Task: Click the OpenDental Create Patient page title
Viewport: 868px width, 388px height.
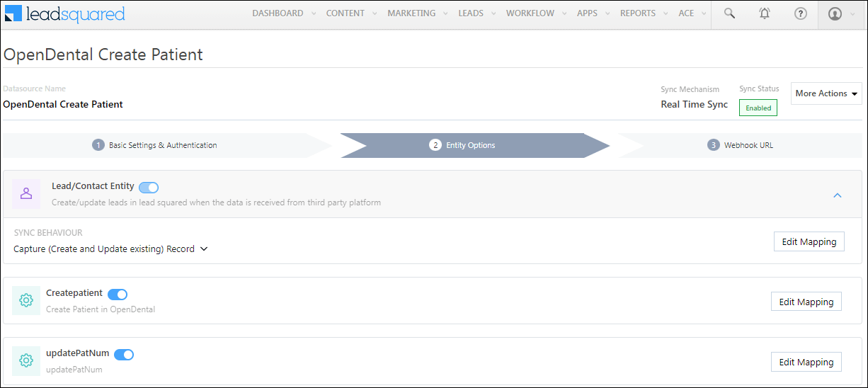Action: tap(103, 55)
